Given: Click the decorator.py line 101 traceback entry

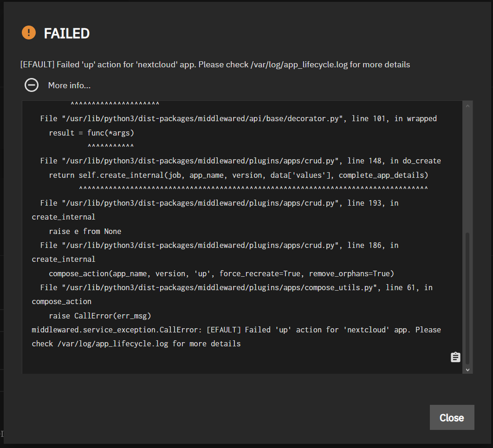Looking at the screenshot, I should click(x=238, y=118).
